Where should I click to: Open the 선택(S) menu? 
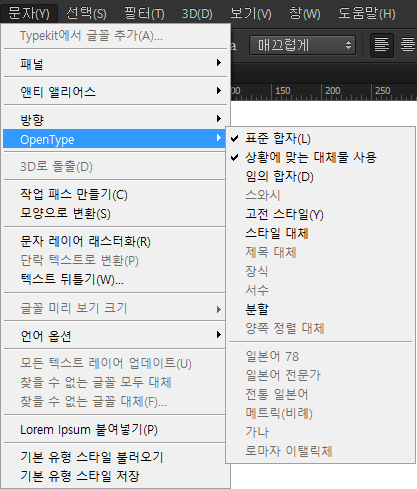click(x=86, y=13)
